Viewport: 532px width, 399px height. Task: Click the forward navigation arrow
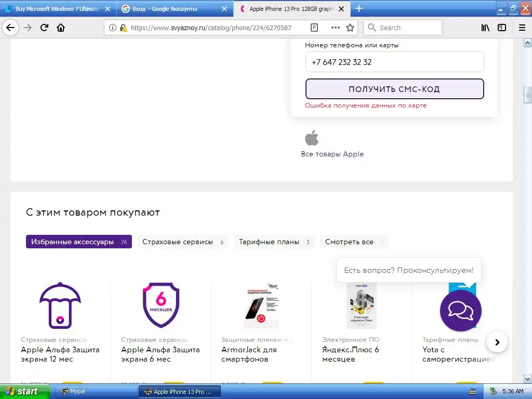(28, 28)
